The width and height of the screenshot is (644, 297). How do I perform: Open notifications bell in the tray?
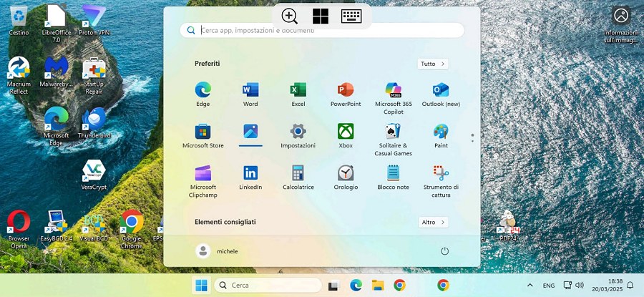click(630, 285)
